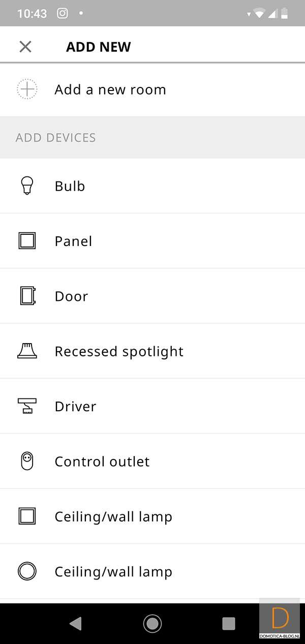Select the Driver label
305x644 pixels.
(x=75, y=407)
